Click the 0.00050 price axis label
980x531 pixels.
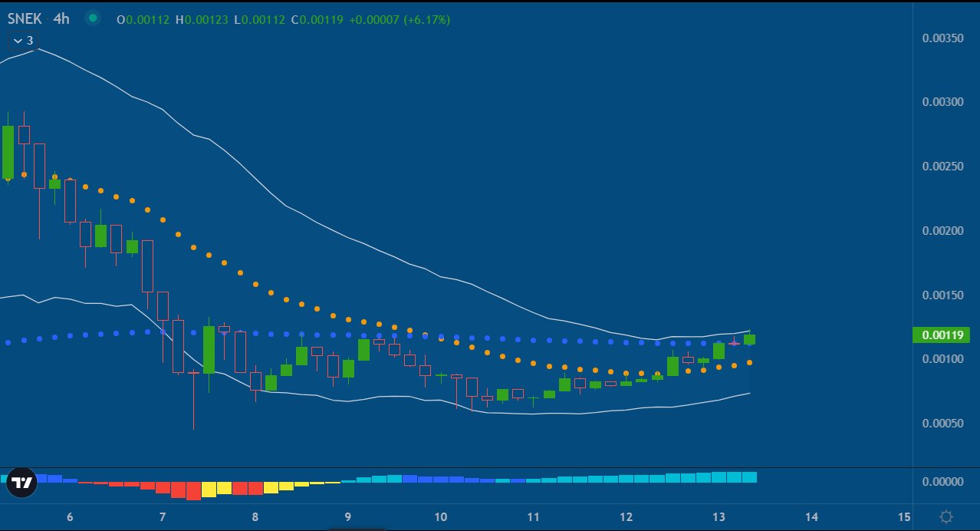tap(942, 424)
